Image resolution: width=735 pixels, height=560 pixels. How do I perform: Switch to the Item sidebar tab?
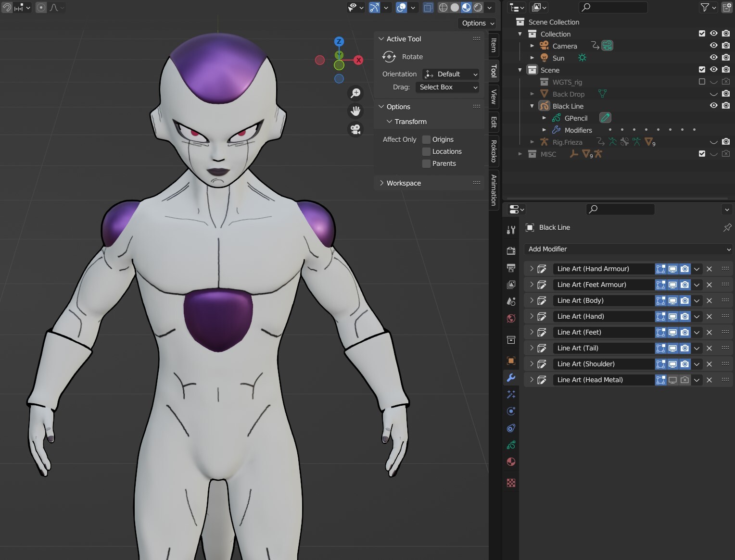point(494,46)
